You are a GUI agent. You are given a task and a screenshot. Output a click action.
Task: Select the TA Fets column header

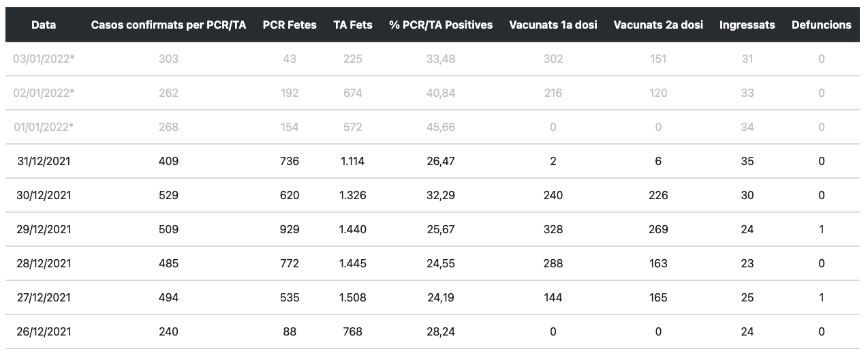353,25
